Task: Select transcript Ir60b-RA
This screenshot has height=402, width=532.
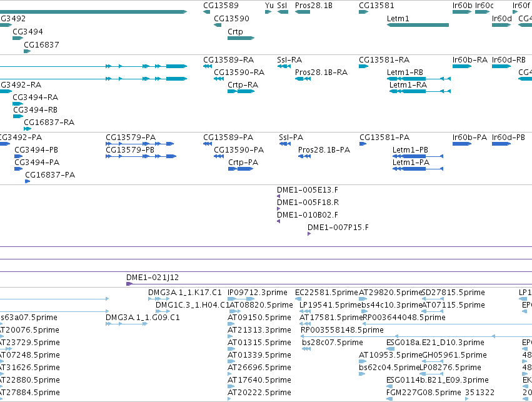Action: pyautogui.click(x=470, y=60)
